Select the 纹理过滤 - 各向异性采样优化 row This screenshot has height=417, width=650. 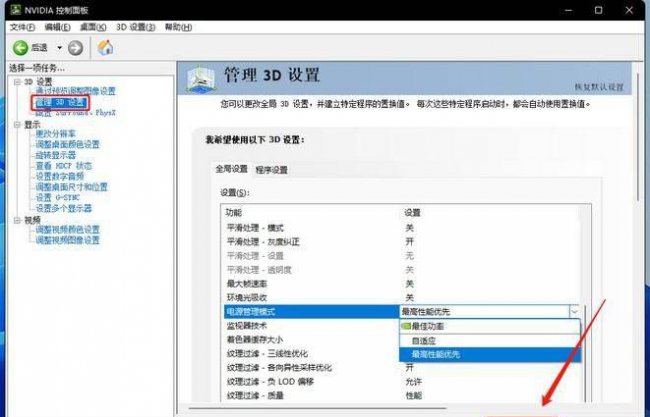[x=401, y=368]
